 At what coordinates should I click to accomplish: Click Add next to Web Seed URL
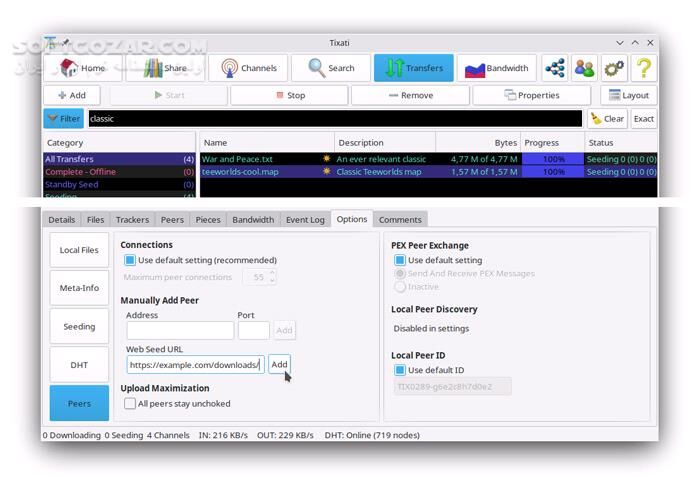[x=279, y=364]
